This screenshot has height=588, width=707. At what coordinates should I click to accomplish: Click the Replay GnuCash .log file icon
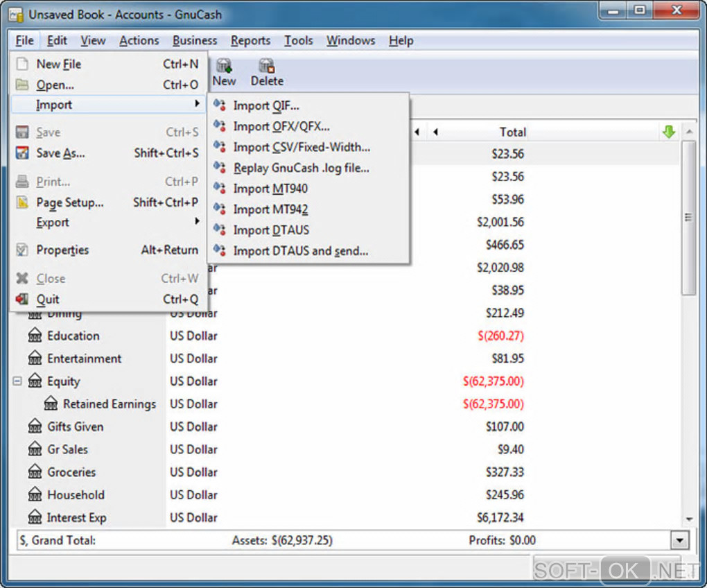(x=220, y=167)
